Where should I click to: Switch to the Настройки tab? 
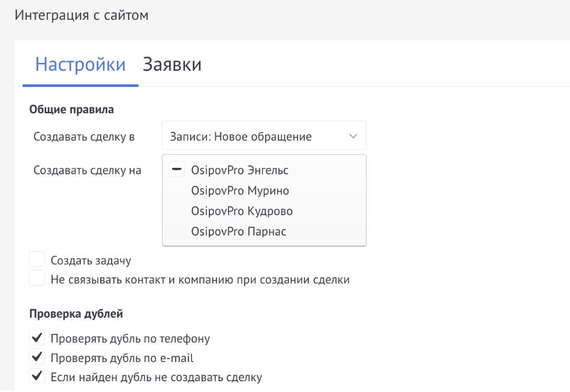click(x=80, y=65)
